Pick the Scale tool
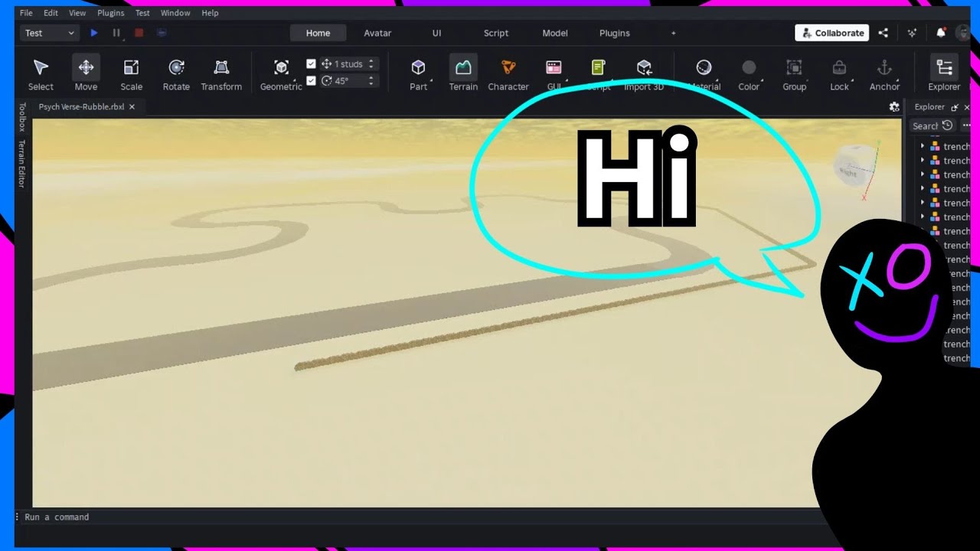 coord(131,73)
